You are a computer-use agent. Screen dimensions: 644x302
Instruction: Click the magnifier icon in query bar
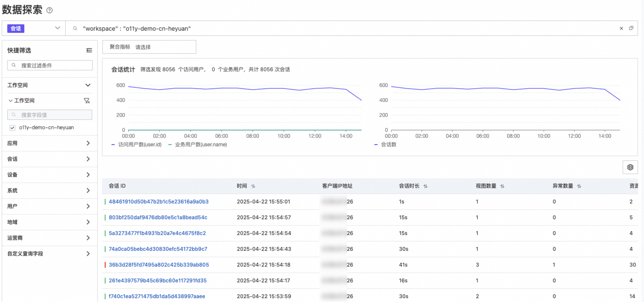click(75, 29)
